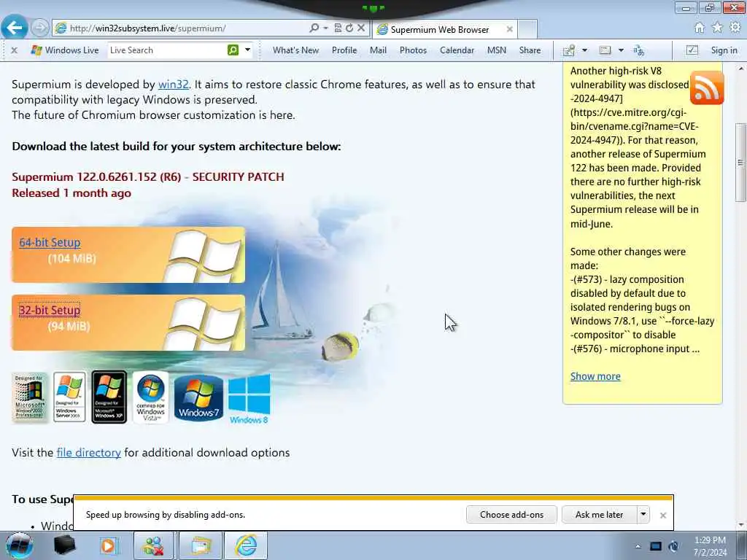Click the Windows 2000 Professional badge
This screenshot has width=747, height=560.
click(29, 397)
